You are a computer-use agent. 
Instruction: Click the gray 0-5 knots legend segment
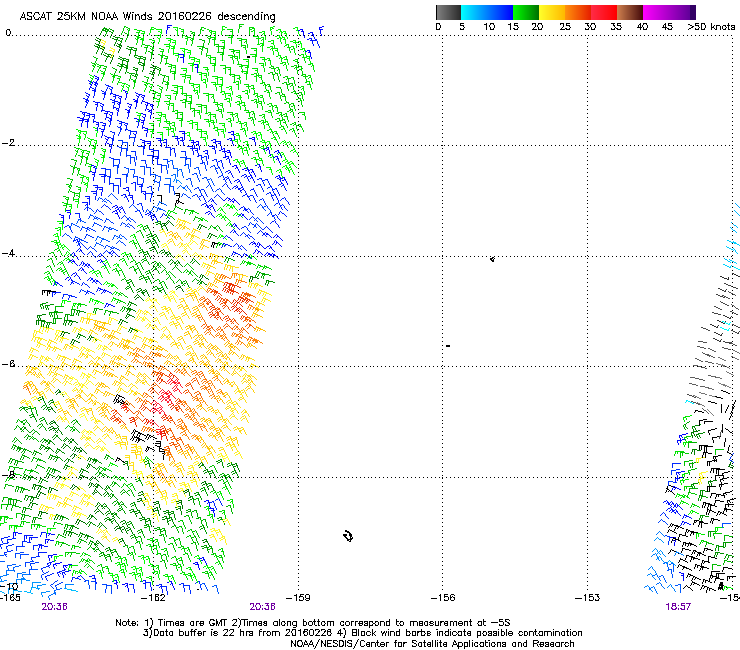[448, 12]
